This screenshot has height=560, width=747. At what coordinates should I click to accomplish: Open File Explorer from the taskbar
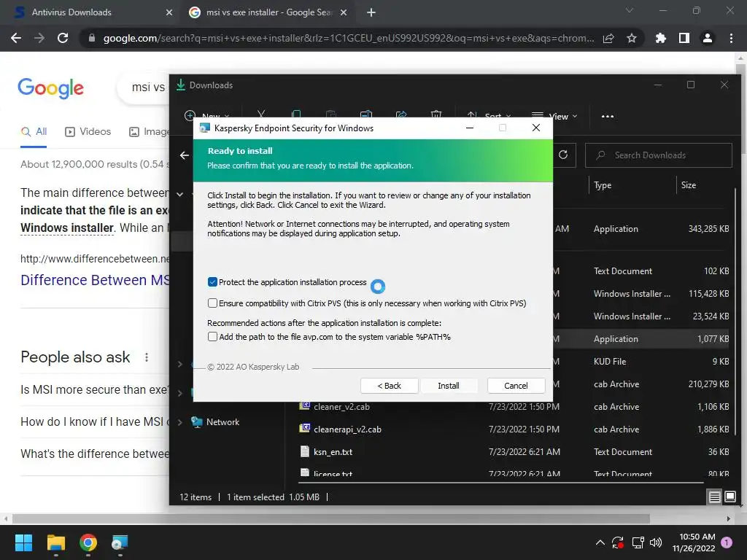tap(55, 542)
